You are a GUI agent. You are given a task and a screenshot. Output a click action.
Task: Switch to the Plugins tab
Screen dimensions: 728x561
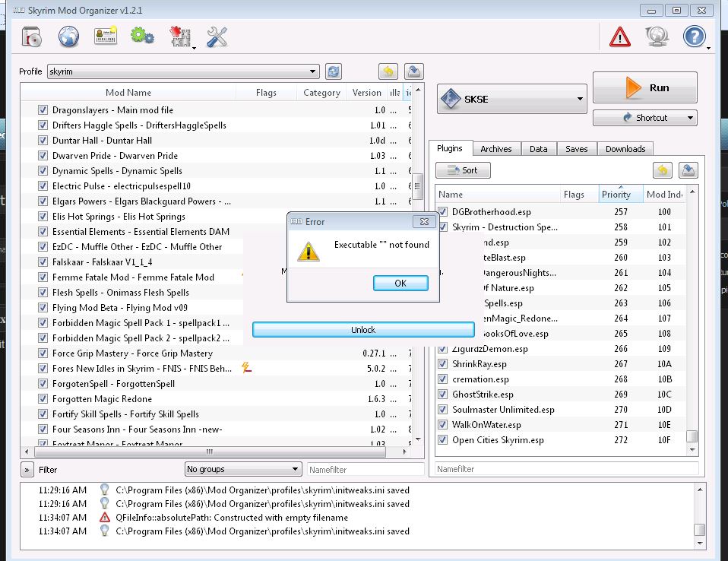[x=449, y=148]
